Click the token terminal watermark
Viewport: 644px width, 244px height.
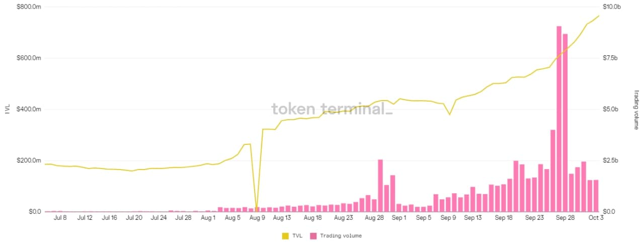[332, 109]
